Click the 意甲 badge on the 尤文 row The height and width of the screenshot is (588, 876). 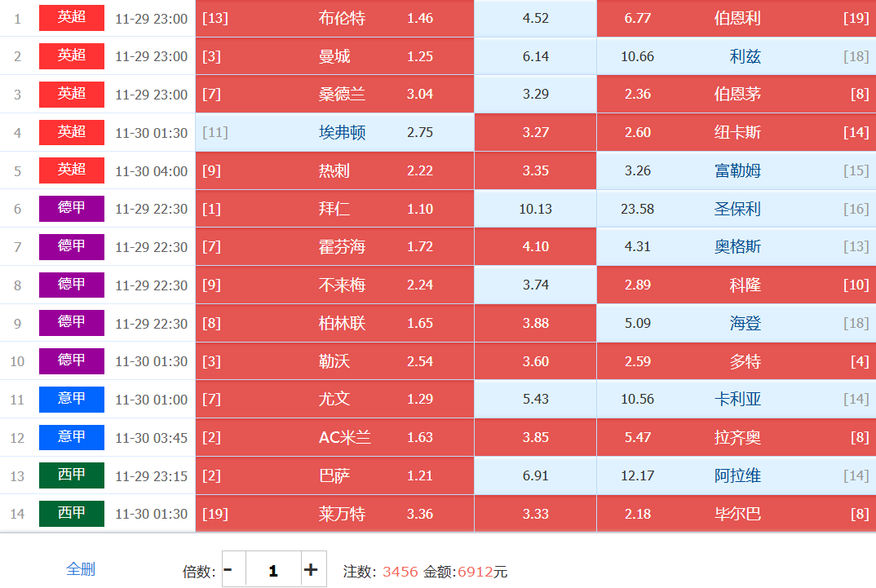click(72, 400)
